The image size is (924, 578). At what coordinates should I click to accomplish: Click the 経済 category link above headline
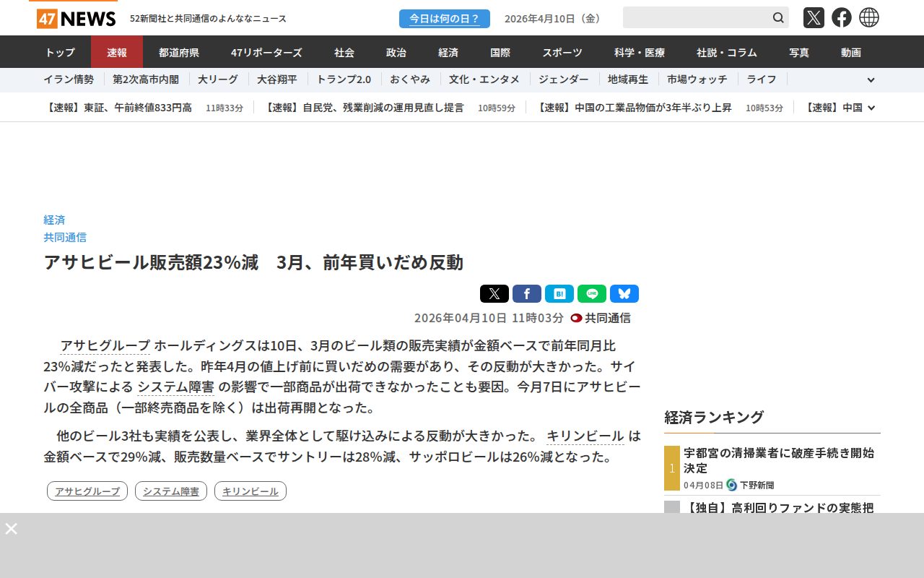pos(54,220)
